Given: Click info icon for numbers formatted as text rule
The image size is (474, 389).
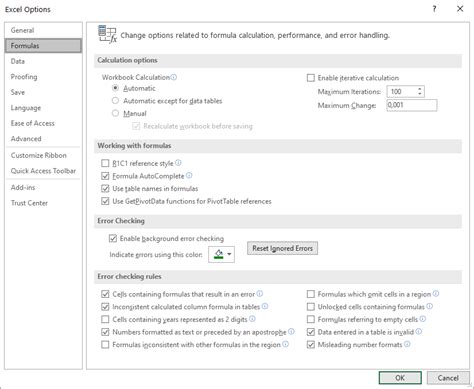Looking at the screenshot, I should [291, 332].
